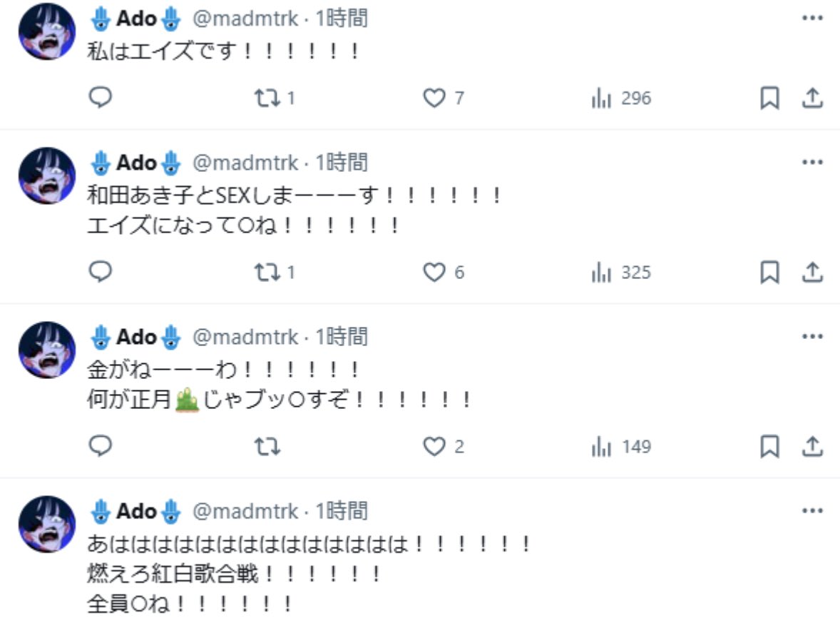Open the @madmtrk handle on the topmost tweet
The width and height of the screenshot is (840, 628).
pos(245,19)
